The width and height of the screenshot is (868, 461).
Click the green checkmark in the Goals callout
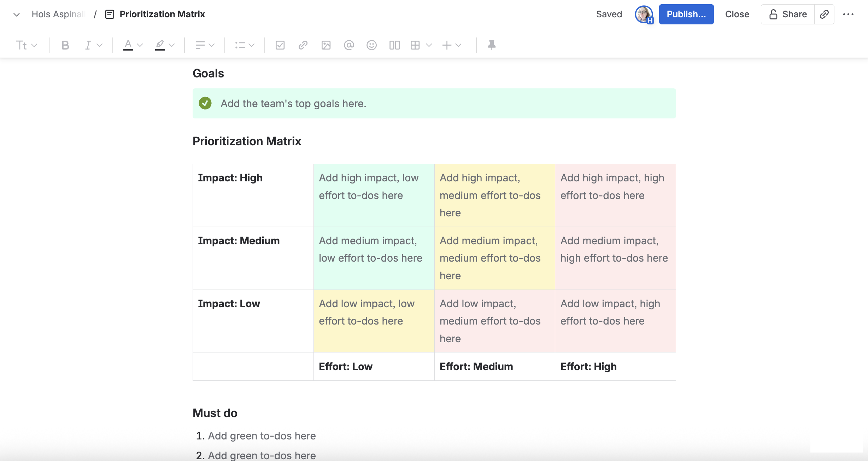click(205, 103)
